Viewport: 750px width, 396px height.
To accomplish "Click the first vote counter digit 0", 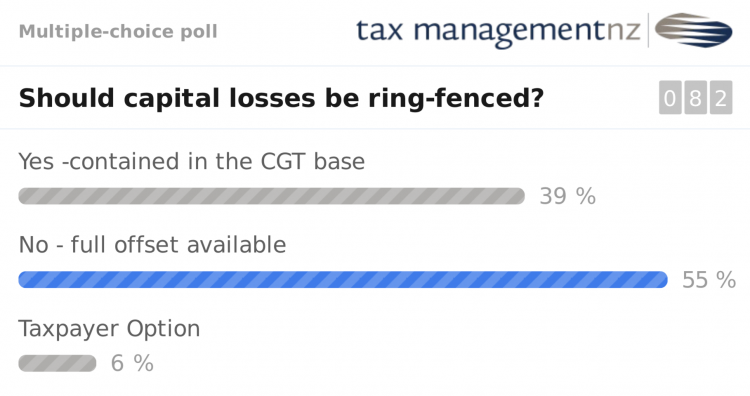I will [670, 98].
